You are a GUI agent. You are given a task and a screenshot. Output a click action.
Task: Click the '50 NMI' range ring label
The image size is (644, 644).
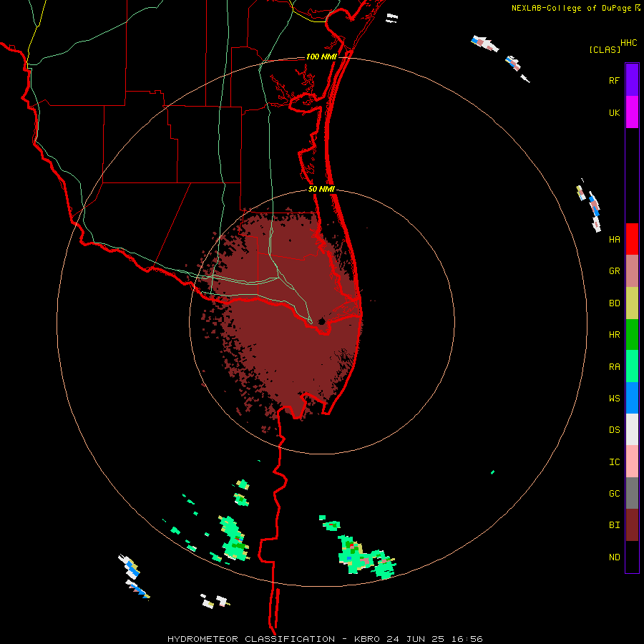point(321,189)
